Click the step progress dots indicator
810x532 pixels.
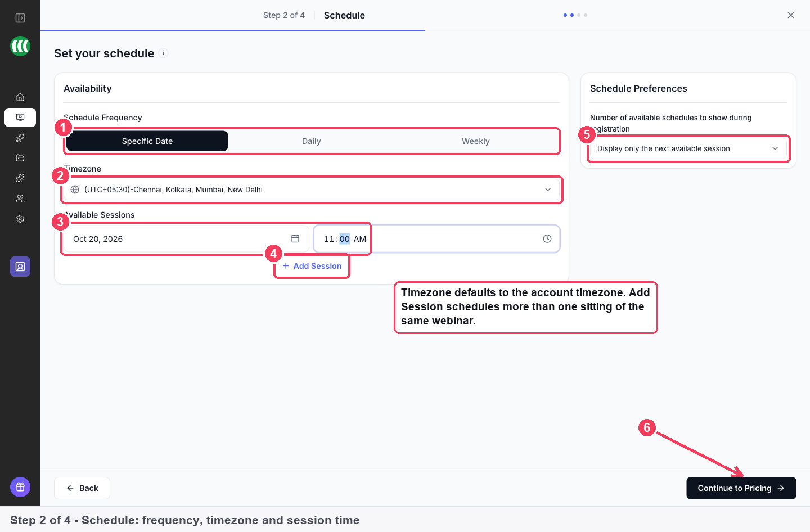point(575,15)
